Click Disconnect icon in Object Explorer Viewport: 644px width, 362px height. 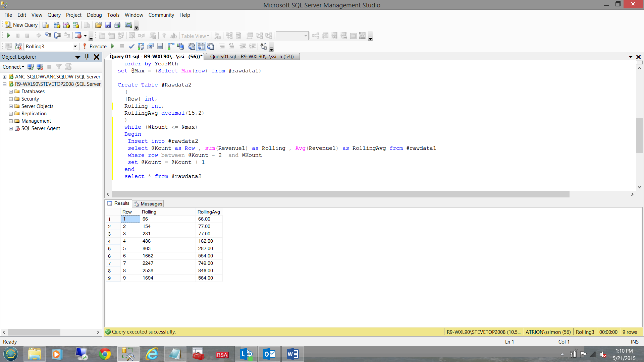point(40,67)
